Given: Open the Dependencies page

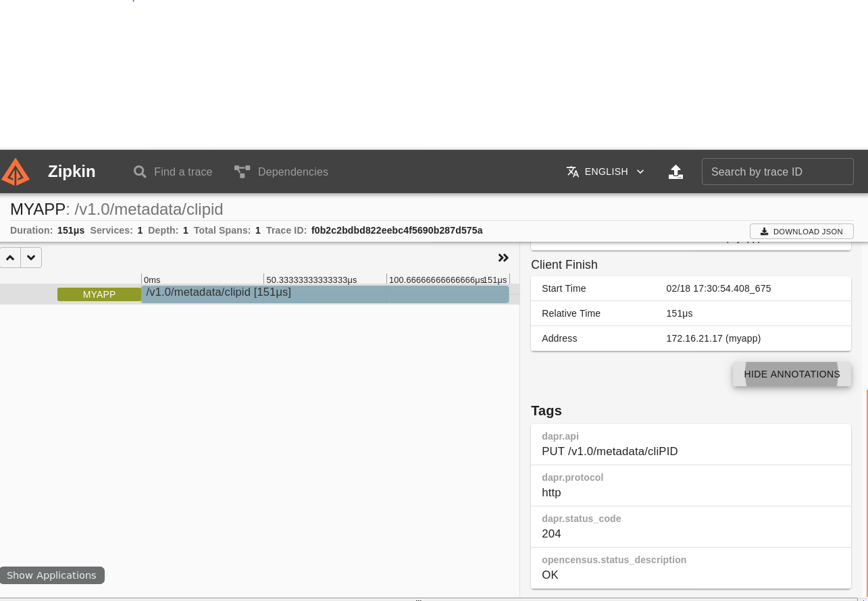Looking at the screenshot, I should [292, 172].
